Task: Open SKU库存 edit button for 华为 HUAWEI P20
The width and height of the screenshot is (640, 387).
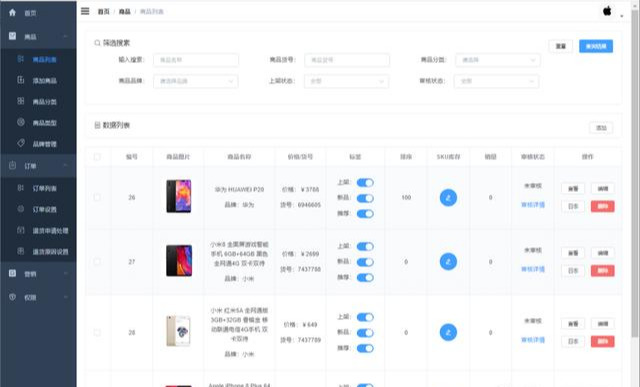Action: [448, 198]
